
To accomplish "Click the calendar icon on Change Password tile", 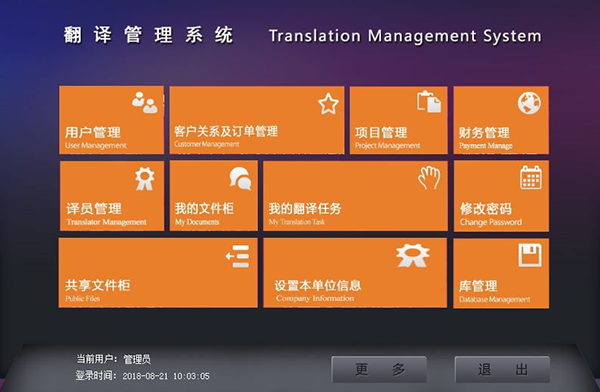I will click(x=531, y=177).
